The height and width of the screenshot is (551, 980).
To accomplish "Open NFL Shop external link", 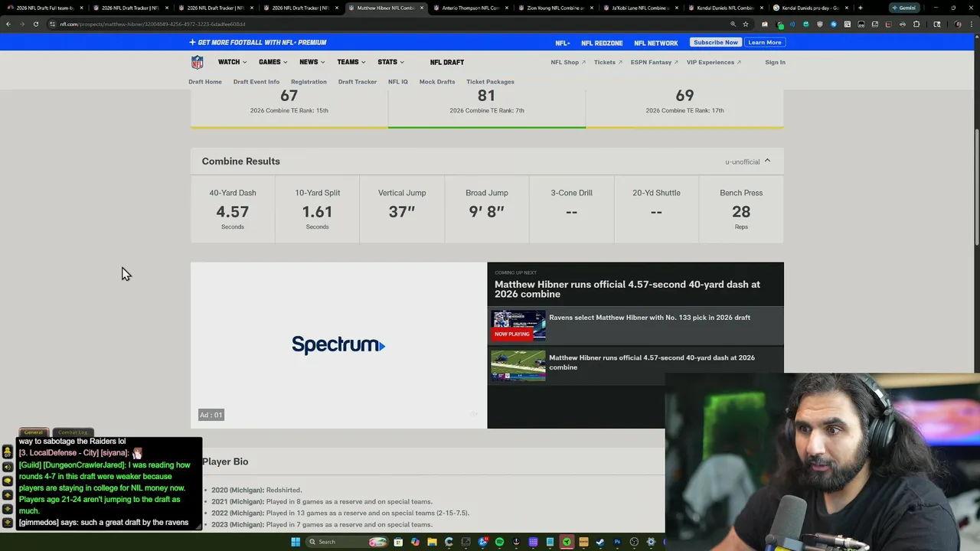I will point(568,62).
